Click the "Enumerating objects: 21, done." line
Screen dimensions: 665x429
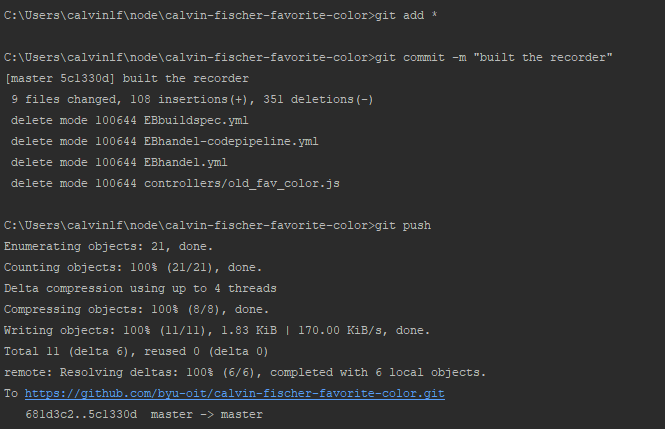[109, 247]
